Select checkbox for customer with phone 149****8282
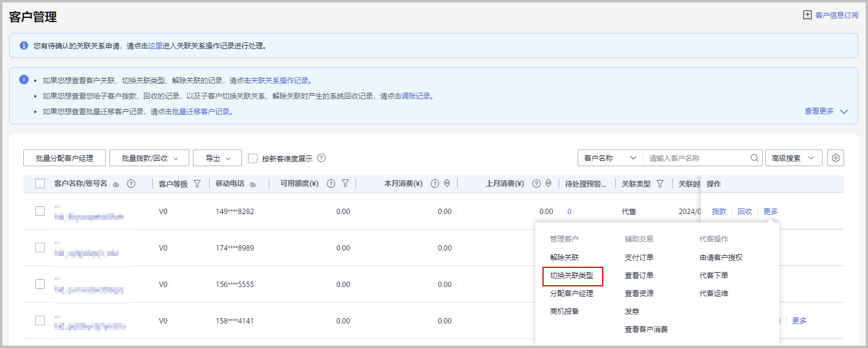Image resolution: width=868 pixels, height=348 pixels. (40, 211)
